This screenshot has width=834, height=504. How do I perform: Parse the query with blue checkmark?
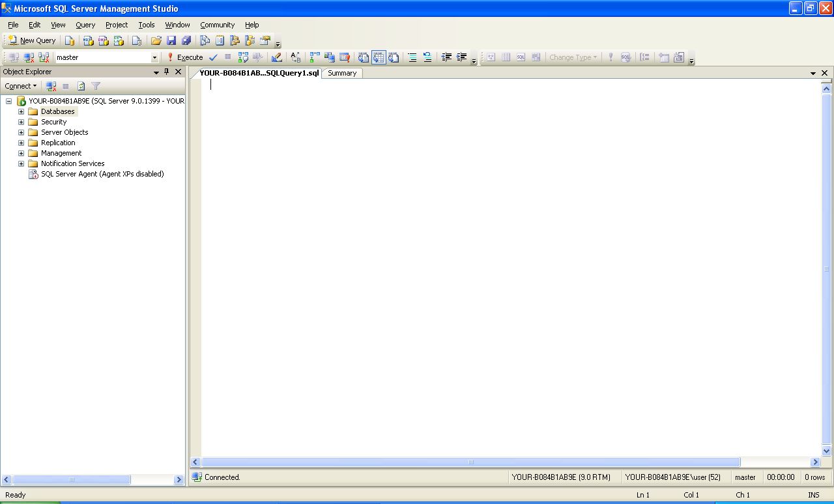coord(214,57)
